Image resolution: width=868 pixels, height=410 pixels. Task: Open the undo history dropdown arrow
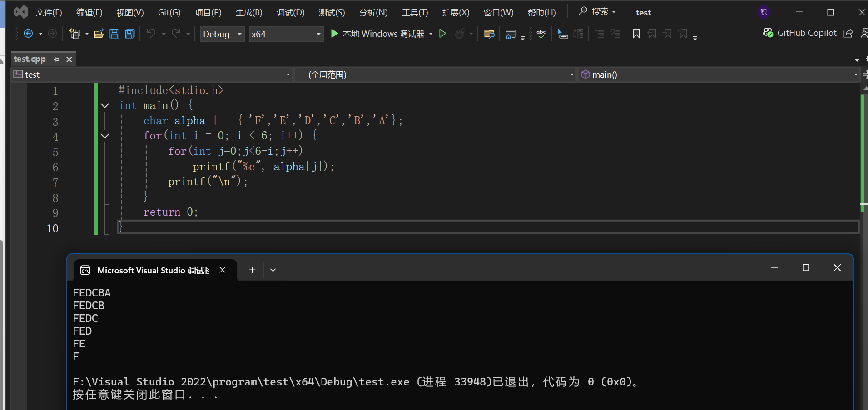[164, 34]
